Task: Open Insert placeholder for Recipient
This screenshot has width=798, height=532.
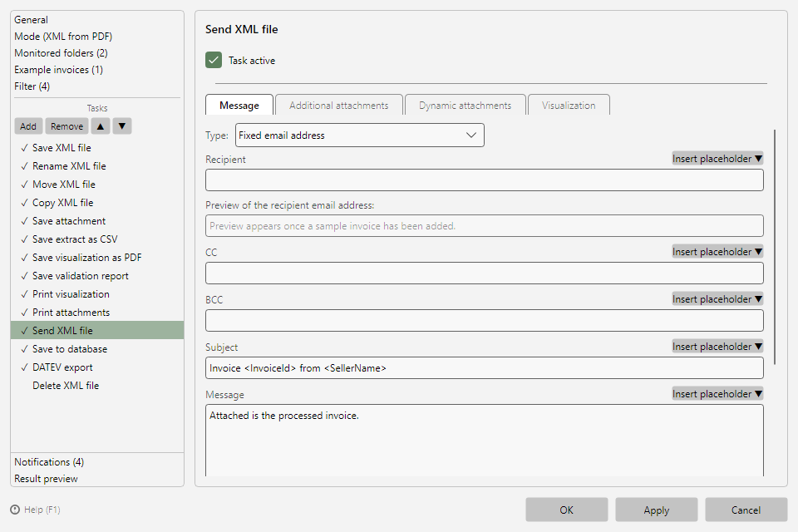Action: pyautogui.click(x=717, y=159)
